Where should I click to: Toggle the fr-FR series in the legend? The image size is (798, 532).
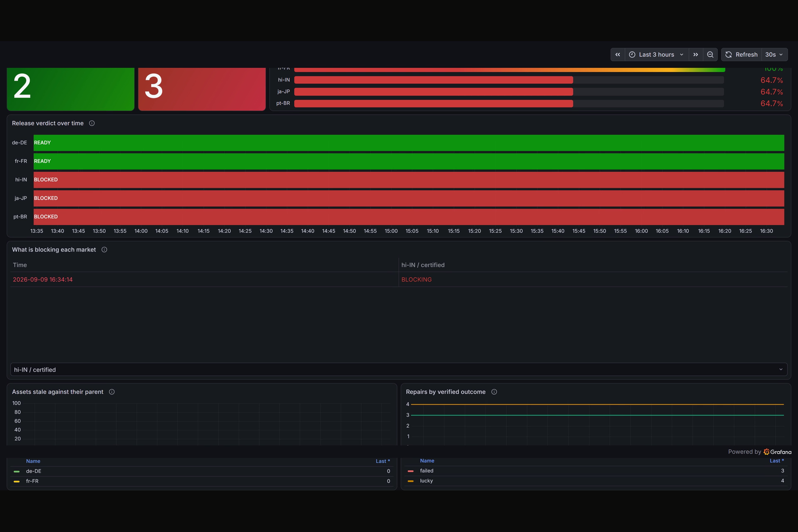coord(32,481)
